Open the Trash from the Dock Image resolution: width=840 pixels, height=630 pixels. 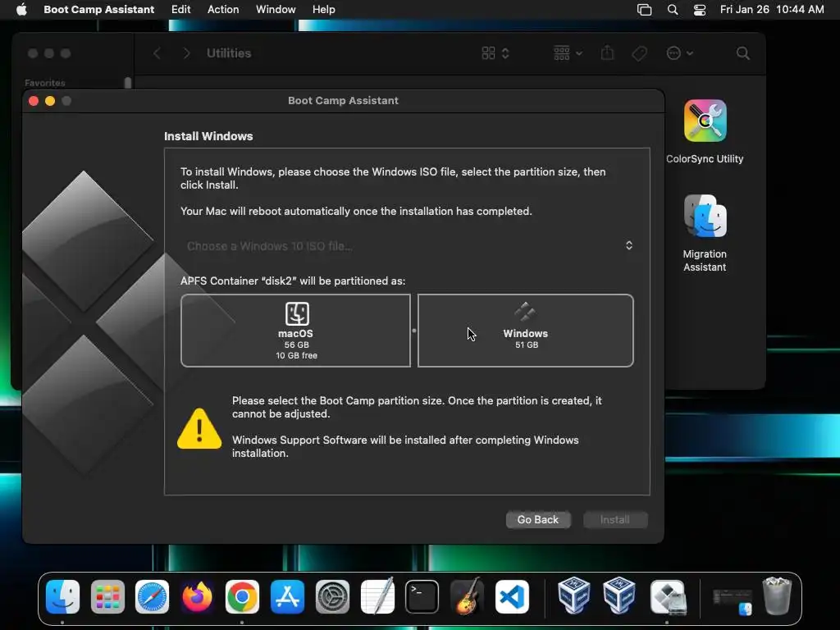777,596
